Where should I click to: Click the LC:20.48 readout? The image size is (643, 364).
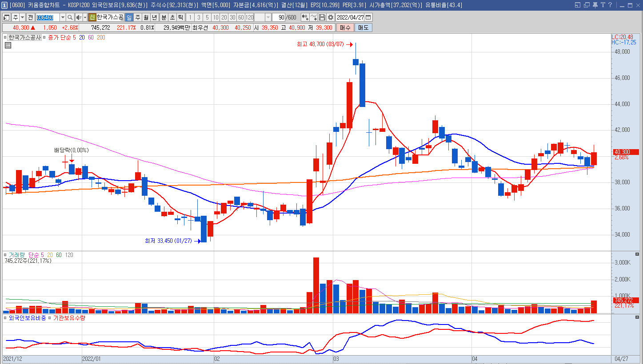[x=622, y=37]
